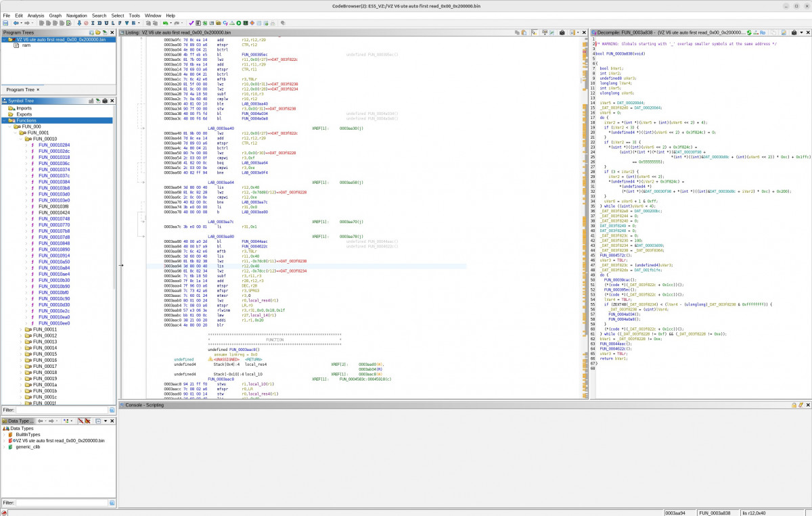Click the Save program toolbar icon
Image resolution: width=812 pixels, height=516 pixels.
click(x=5, y=23)
